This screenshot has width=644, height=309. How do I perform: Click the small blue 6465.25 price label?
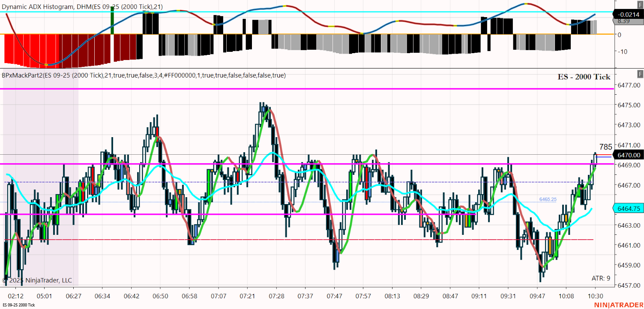point(548,199)
